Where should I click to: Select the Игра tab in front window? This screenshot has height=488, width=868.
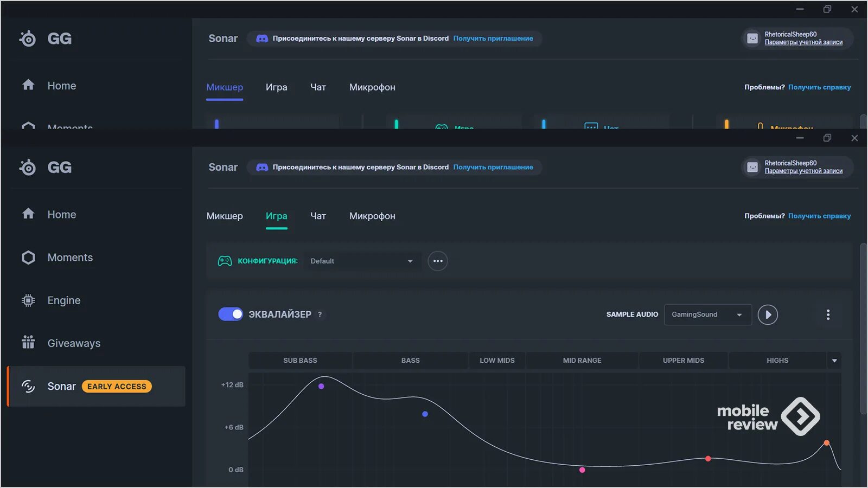[277, 216]
